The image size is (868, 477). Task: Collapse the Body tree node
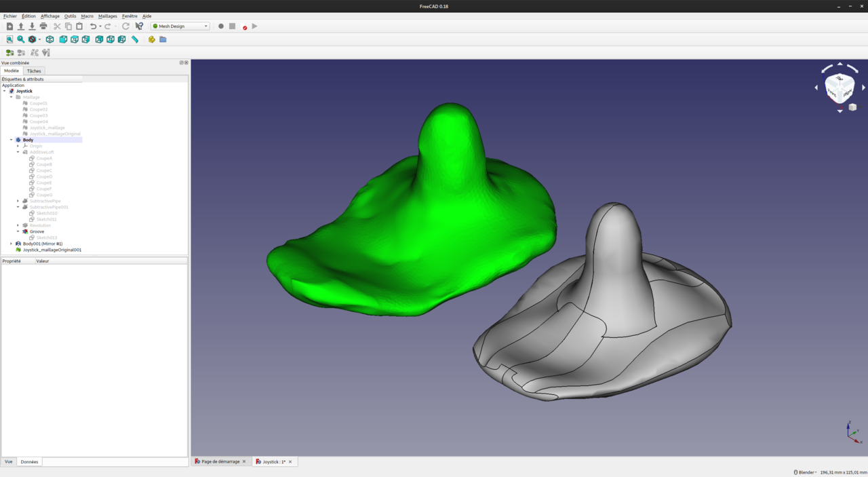coord(12,140)
